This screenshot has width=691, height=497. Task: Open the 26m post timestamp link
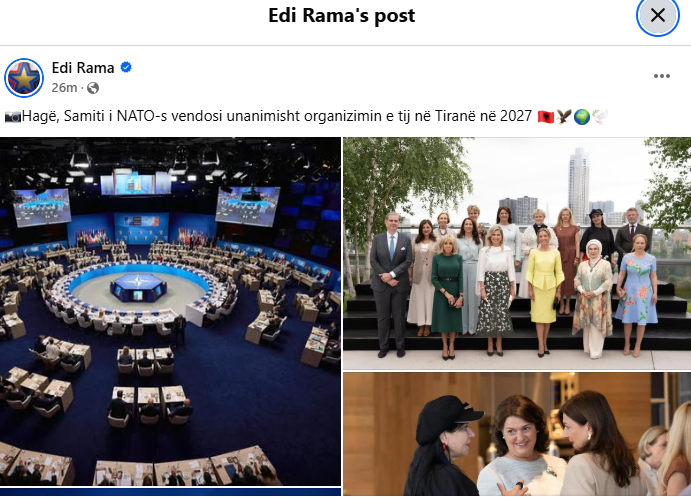pos(64,88)
